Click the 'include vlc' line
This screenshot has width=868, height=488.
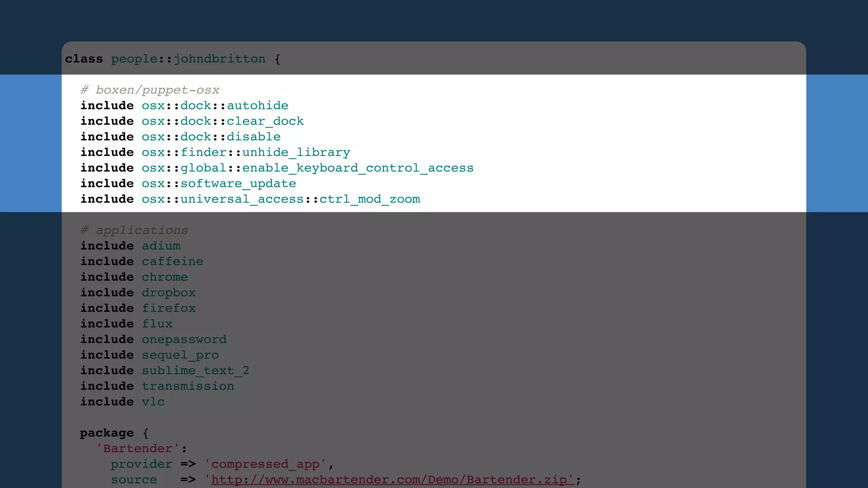pyautogui.click(x=122, y=402)
